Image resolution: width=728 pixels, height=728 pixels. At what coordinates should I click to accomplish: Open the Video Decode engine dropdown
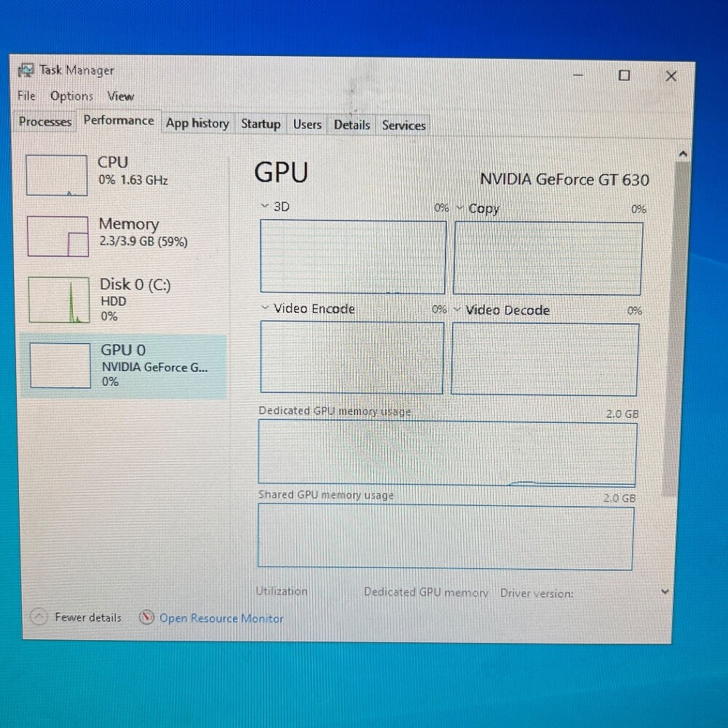click(457, 309)
